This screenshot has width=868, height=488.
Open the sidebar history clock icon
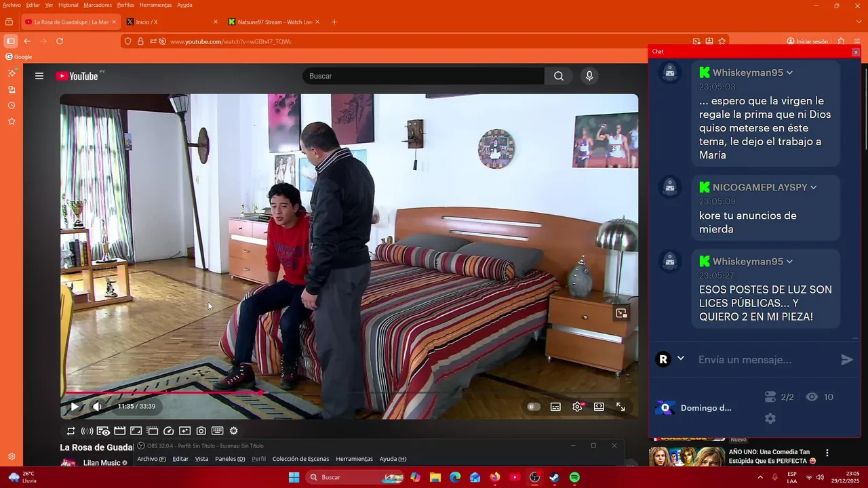[x=12, y=106]
